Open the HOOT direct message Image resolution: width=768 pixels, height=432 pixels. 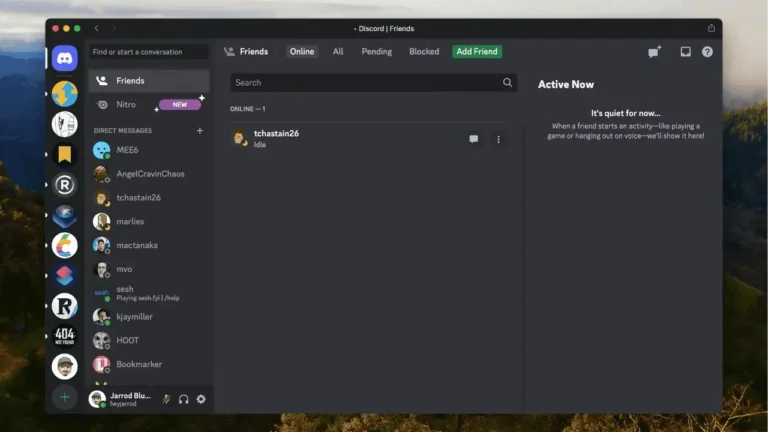[x=149, y=340]
